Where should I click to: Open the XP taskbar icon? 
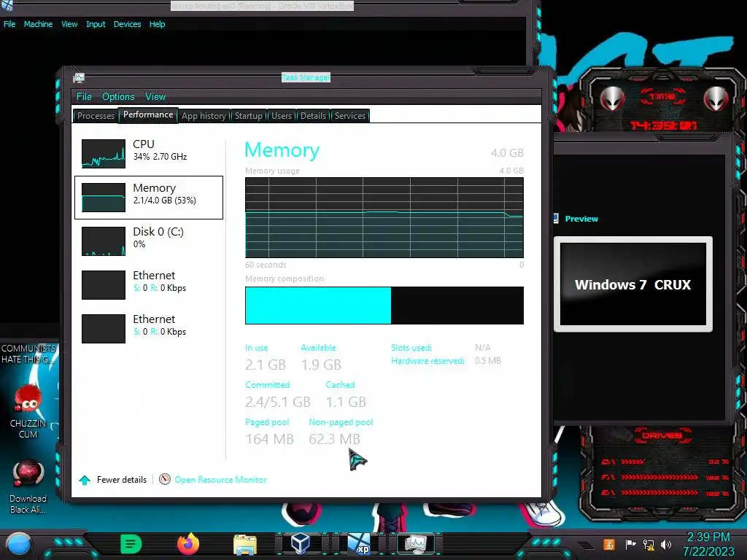point(359,544)
